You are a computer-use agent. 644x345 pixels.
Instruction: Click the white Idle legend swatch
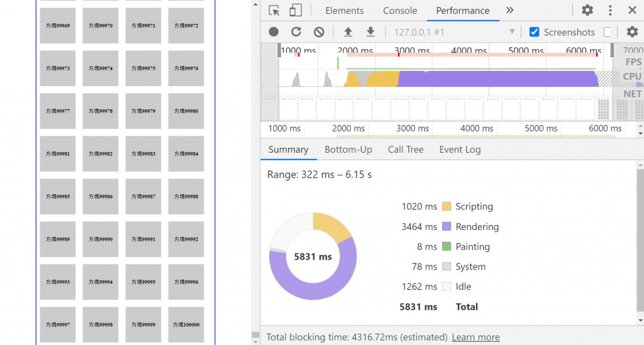(447, 287)
